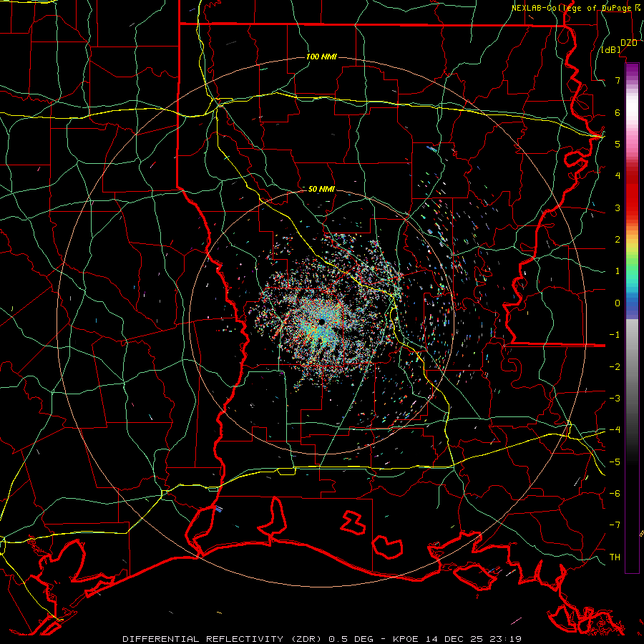The height and width of the screenshot is (644, 644).
Task: Click the -6 value on the color scale
Action: click(615, 494)
